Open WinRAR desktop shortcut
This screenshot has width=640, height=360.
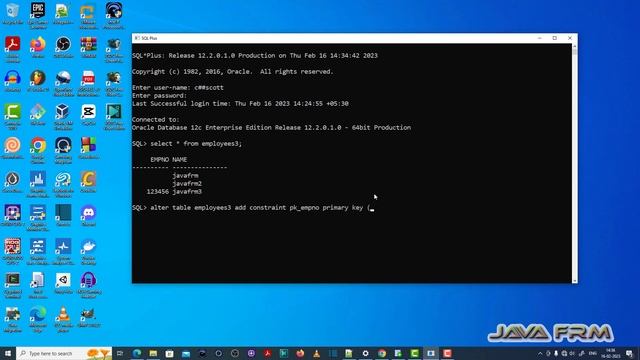[x=89, y=47]
